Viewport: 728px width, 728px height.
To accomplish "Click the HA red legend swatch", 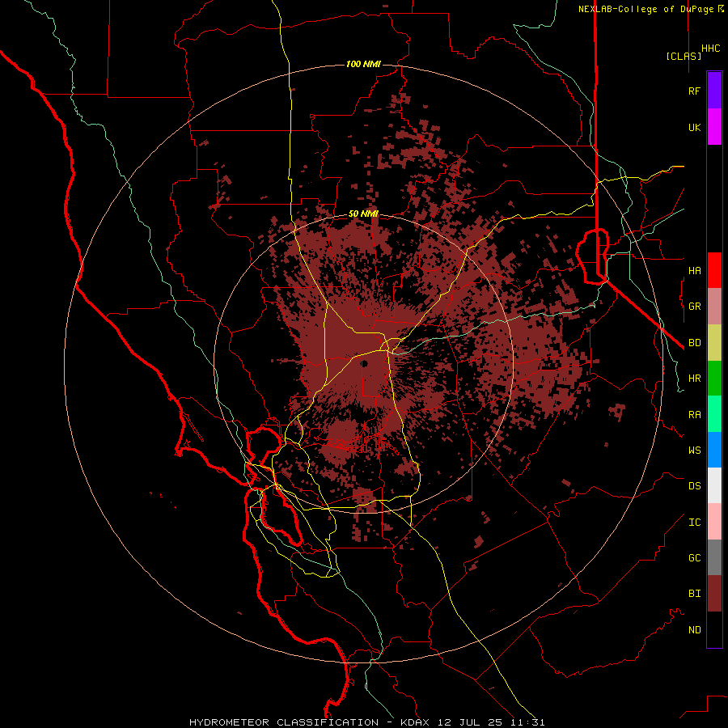I will 714,270.
